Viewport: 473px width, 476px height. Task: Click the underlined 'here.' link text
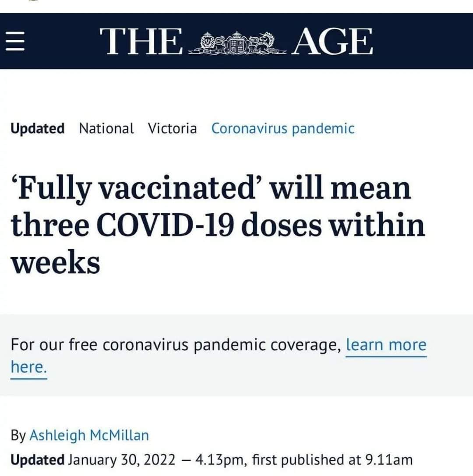pos(28,367)
